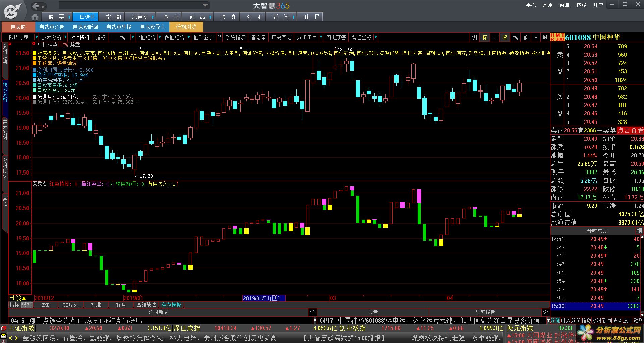Viewport: 644px width, 343px height.
Task: Expand the 默认方案 dropdown arrow
Action: (x=36, y=37)
